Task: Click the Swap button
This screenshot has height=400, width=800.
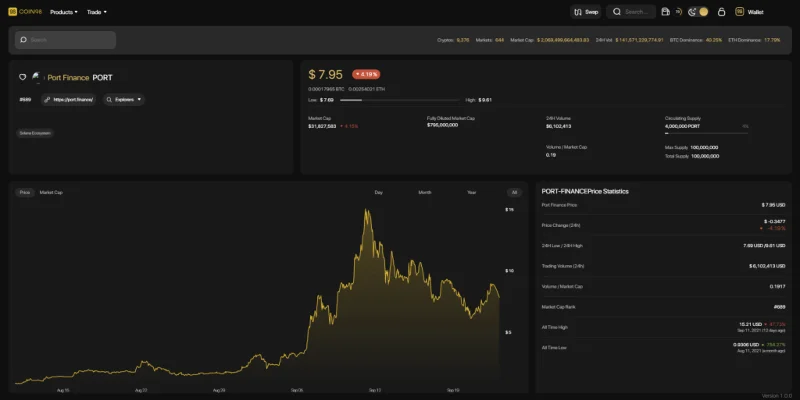Action: (x=586, y=12)
